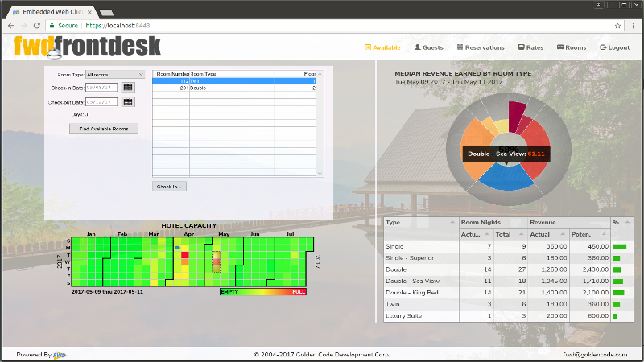Click 1,260.00 actual revenue cell
The image size is (644, 362).
click(548, 269)
